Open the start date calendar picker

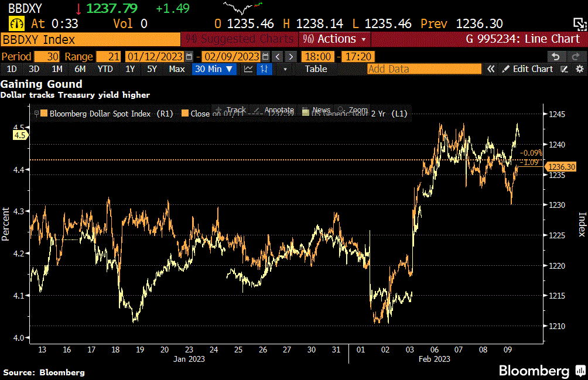pyautogui.click(x=189, y=57)
